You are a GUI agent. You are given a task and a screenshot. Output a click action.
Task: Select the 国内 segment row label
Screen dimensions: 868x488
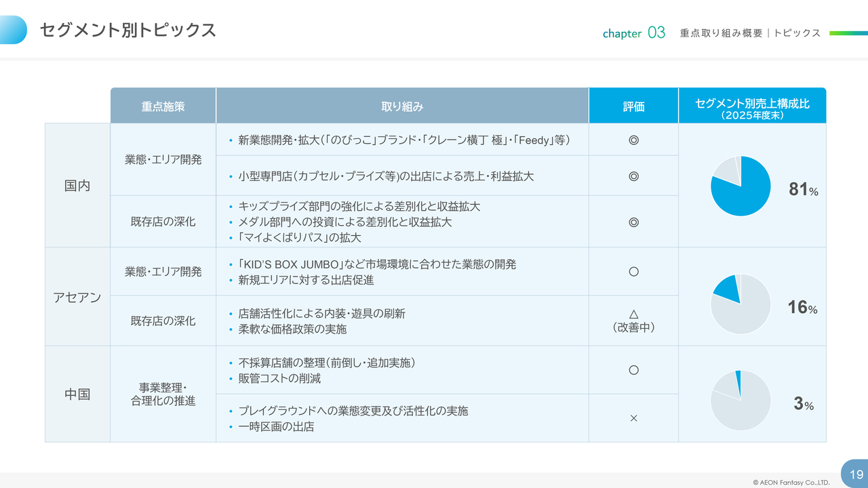coord(77,186)
